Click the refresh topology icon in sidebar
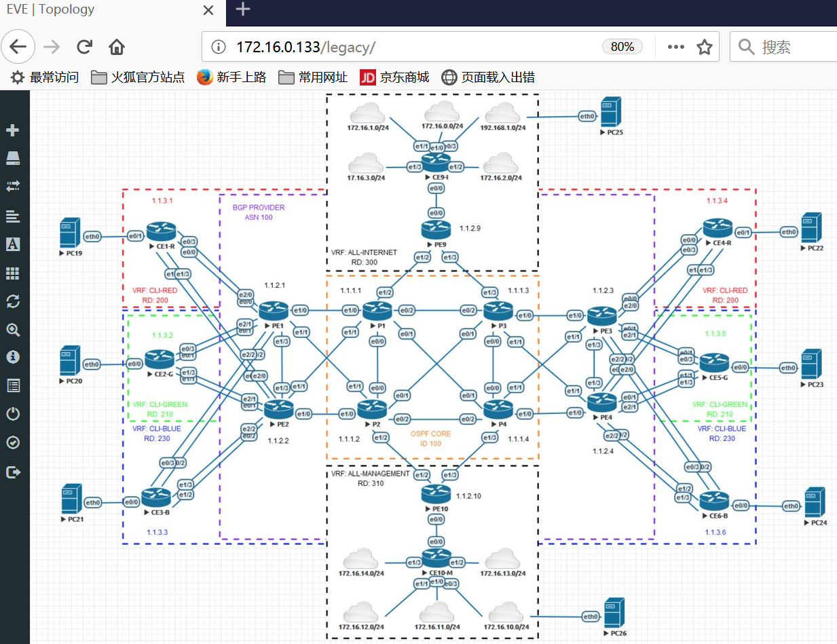The image size is (837, 644). [x=13, y=301]
